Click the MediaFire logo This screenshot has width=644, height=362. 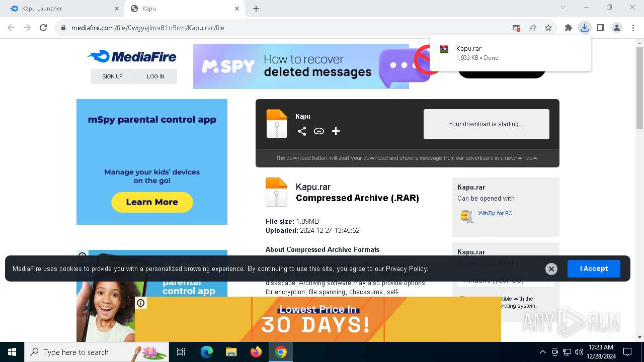click(x=132, y=56)
